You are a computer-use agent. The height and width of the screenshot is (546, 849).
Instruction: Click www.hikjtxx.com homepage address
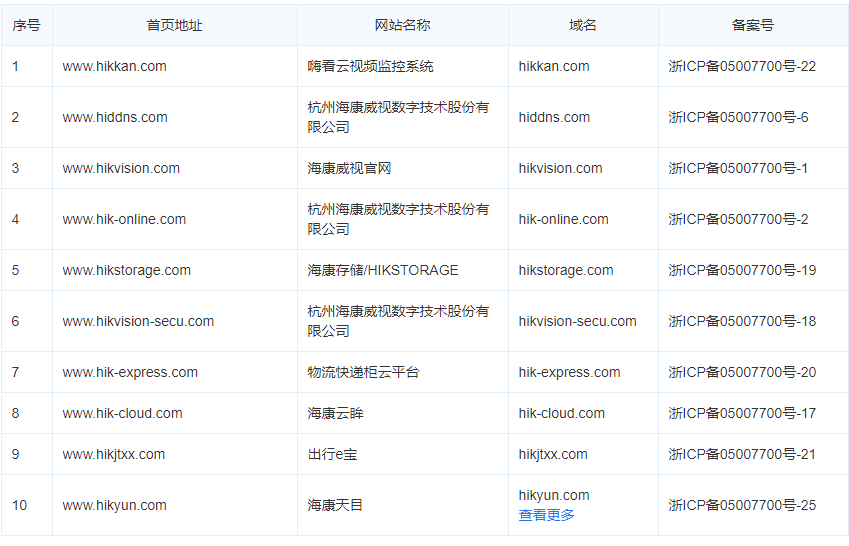coord(114,454)
